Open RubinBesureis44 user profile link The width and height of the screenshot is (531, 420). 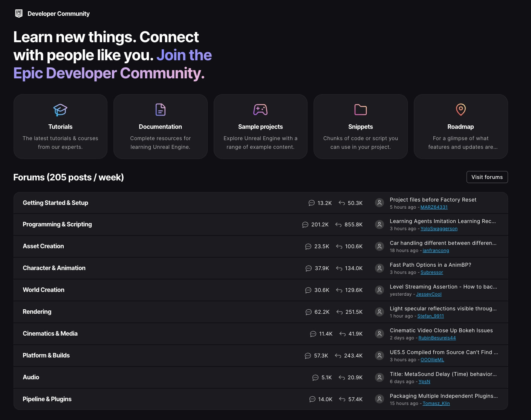[x=437, y=338]
